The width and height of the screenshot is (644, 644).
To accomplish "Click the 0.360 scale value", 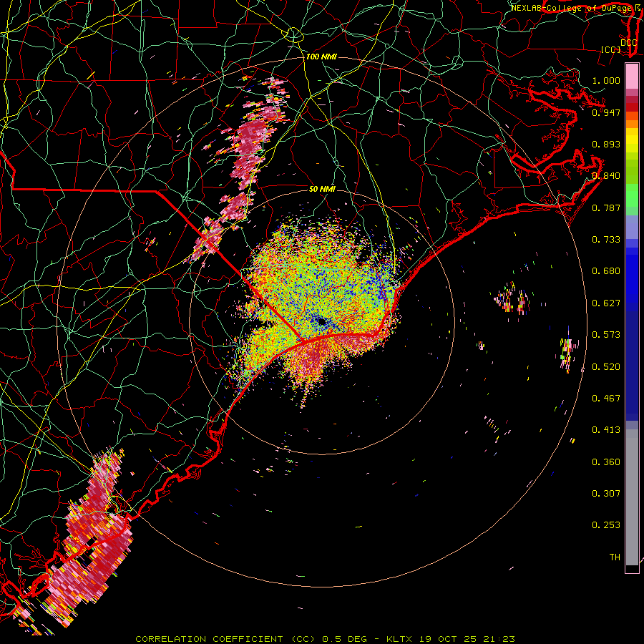I will (x=606, y=462).
